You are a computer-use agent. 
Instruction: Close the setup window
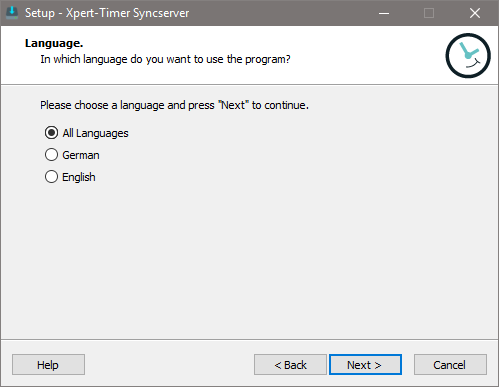pos(475,13)
